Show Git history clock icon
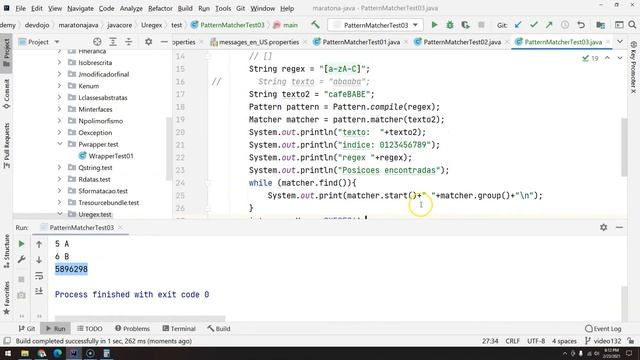Viewport: 640px width, 360px height. point(565,25)
